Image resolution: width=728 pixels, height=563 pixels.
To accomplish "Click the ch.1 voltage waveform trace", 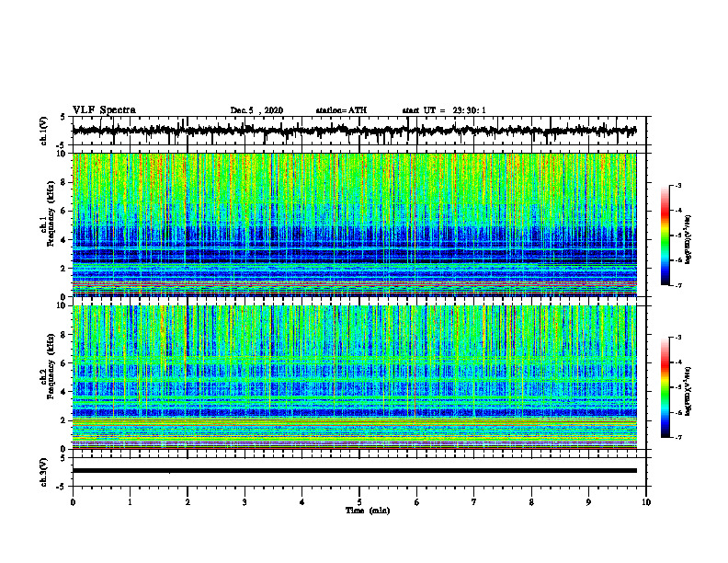I will (355, 131).
